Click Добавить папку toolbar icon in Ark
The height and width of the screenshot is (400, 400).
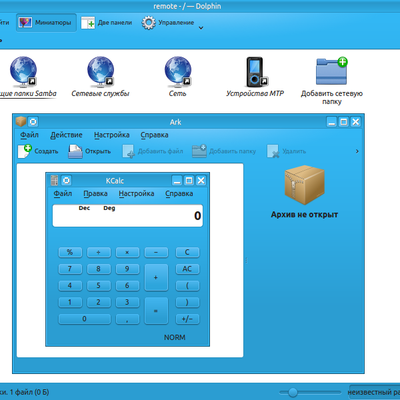(x=199, y=151)
